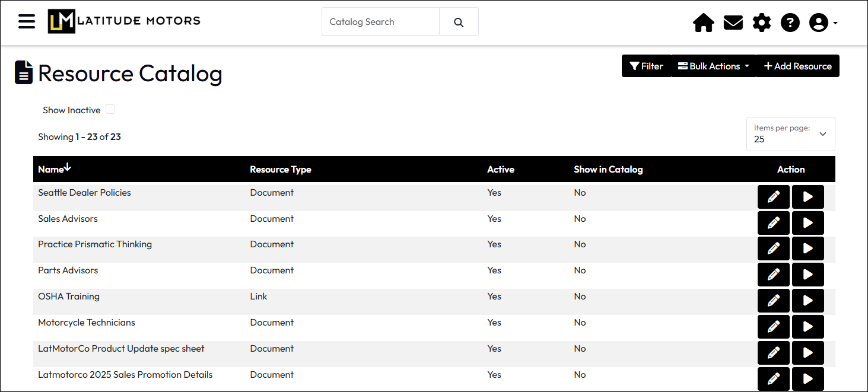Image resolution: width=868 pixels, height=392 pixels.
Task: Launch the OSHA Training resource
Action: click(x=808, y=301)
